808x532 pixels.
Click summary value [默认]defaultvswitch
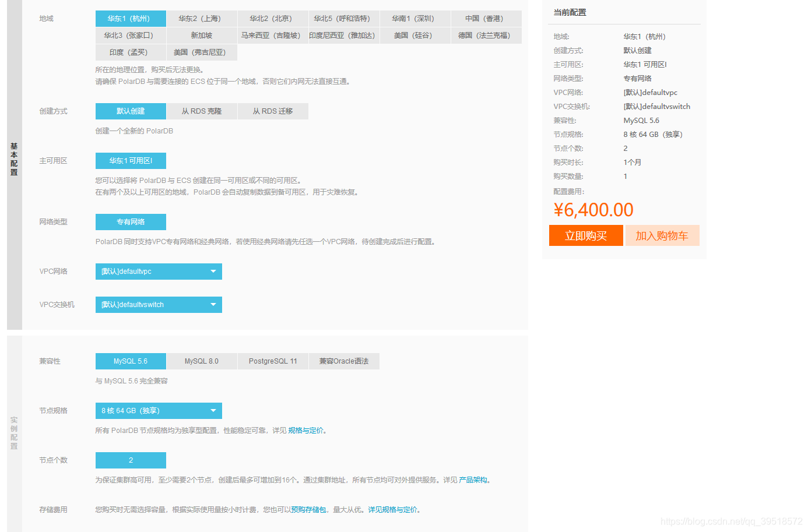(x=657, y=107)
